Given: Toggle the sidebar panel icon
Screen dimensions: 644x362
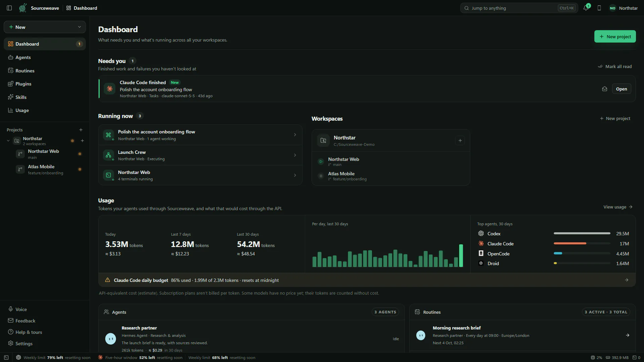Looking at the screenshot, I should pos(9,8).
